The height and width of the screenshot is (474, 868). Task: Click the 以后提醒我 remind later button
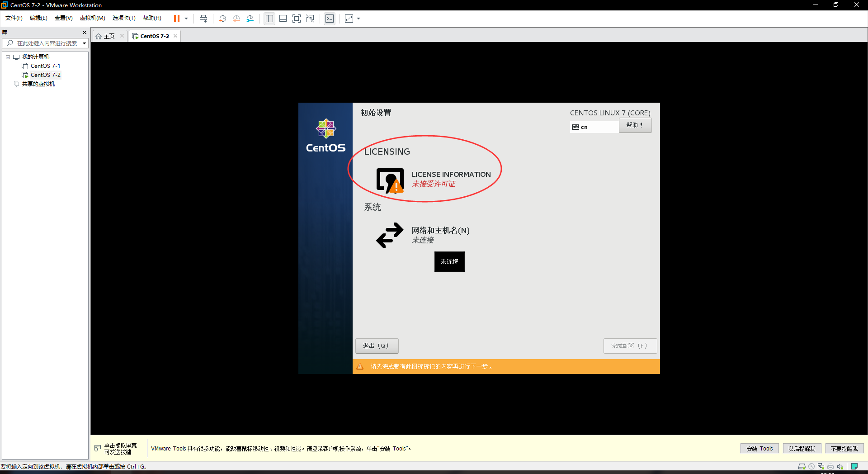click(802, 449)
